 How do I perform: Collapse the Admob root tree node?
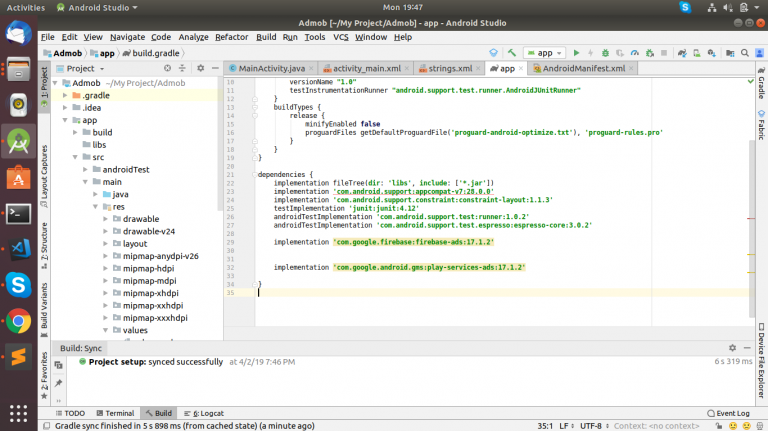(x=55, y=83)
